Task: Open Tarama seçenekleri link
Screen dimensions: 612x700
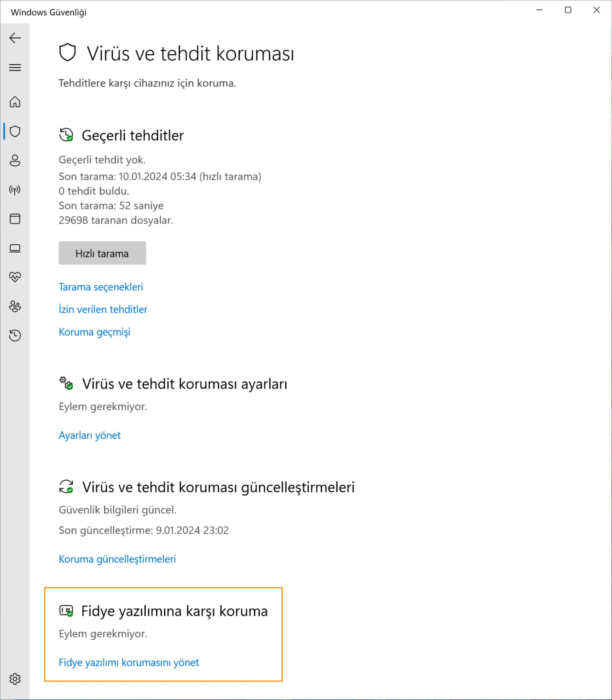Action: pos(101,287)
